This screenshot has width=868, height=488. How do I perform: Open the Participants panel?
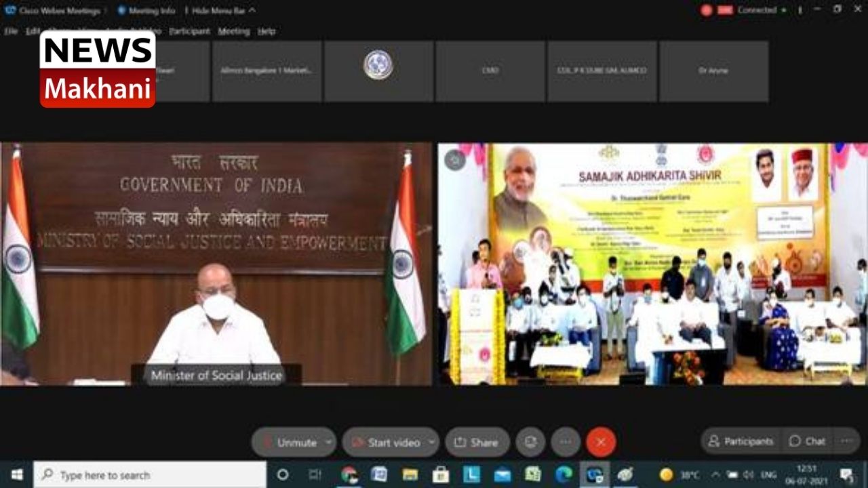(x=741, y=441)
